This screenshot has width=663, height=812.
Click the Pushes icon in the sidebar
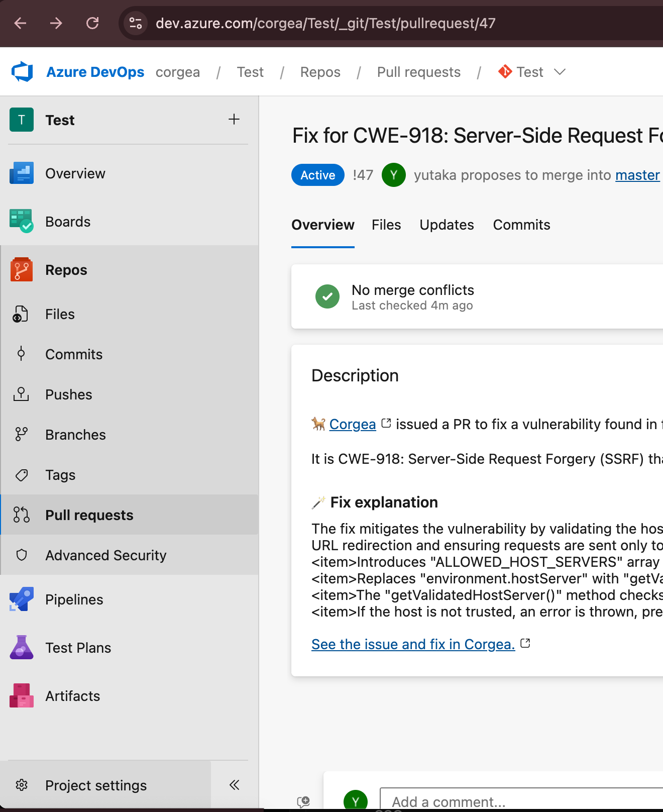click(21, 394)
